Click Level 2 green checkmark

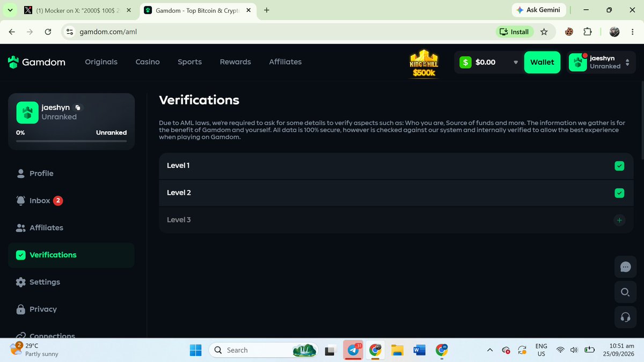coord(619,193)
